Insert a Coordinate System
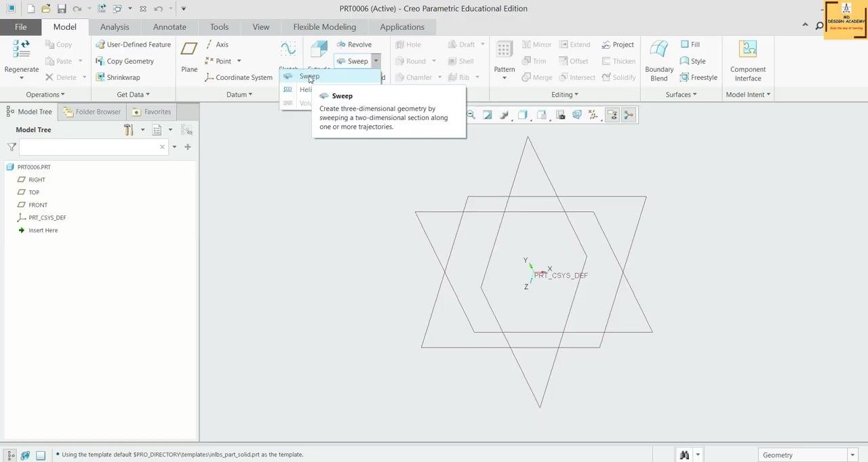868x462 pixels. [x=238, y=77]
